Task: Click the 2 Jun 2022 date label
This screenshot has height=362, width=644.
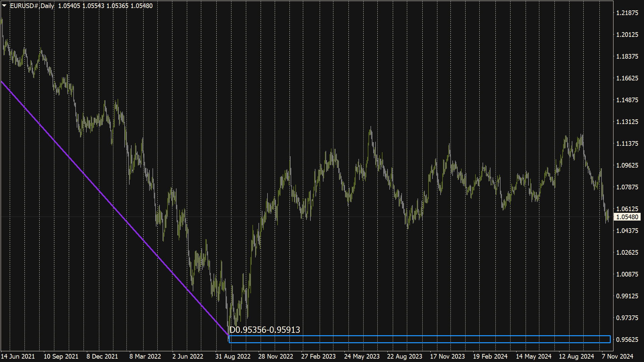Action: 187,356
